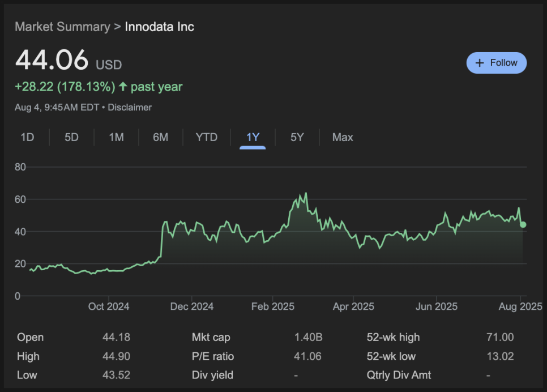Click the Follow button
Screen dimensions: 547x392
[x=497, y=63]
